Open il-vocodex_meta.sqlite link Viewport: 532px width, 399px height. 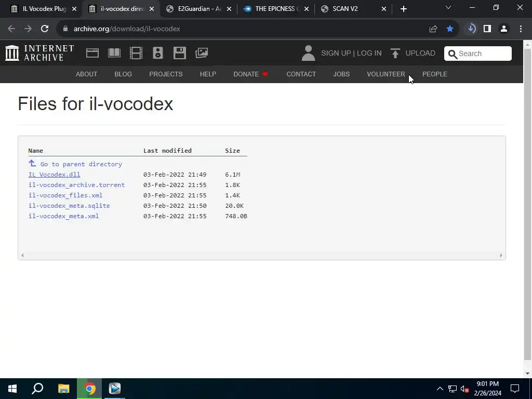69,206
